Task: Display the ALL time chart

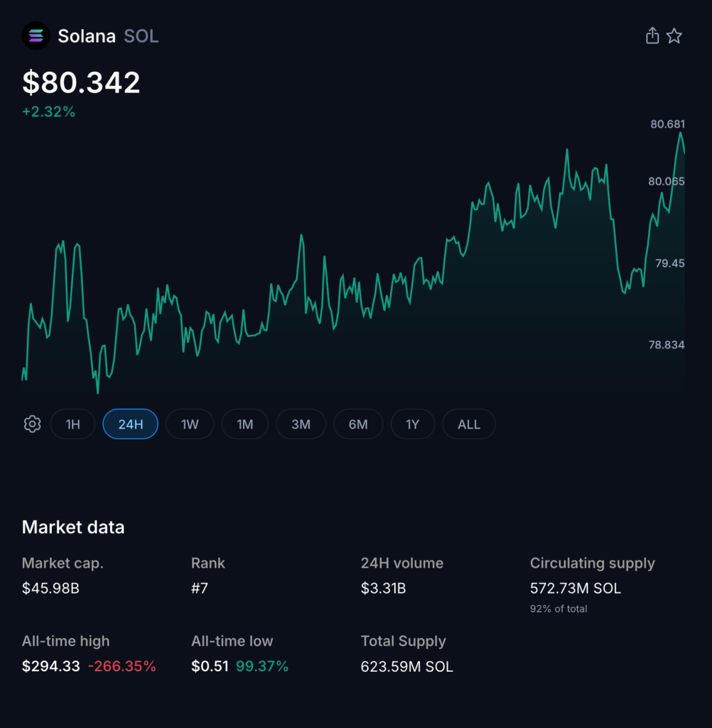Action: (x=468, y=424)
